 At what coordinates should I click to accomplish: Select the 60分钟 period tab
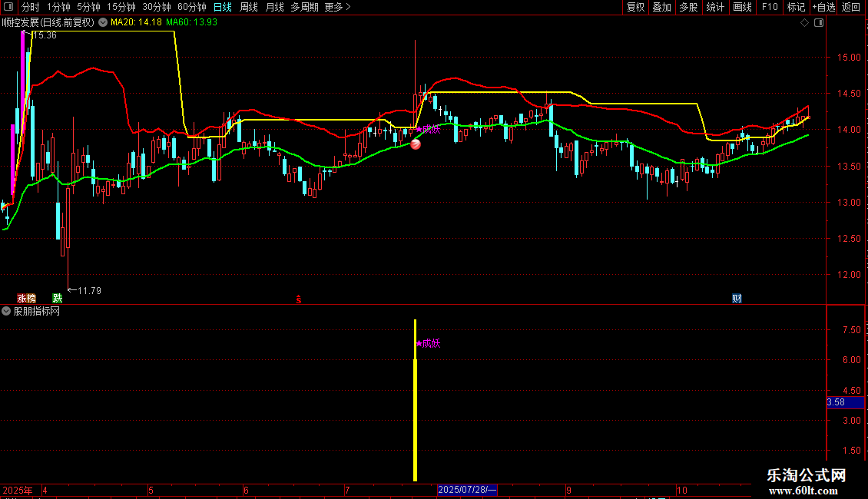coord(192,7)
